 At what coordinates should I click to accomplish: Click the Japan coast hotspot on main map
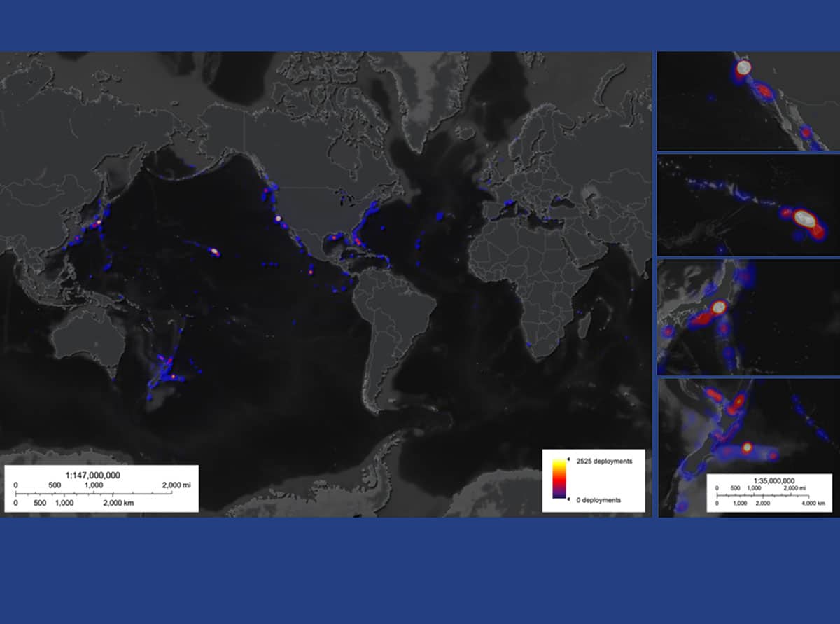[99, 221]
